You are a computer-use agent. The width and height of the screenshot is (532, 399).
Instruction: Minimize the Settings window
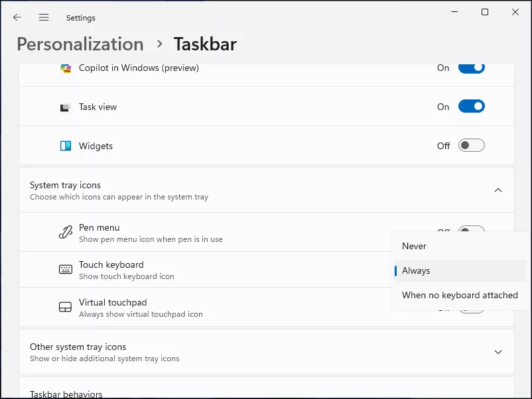[x=454, y=12]
